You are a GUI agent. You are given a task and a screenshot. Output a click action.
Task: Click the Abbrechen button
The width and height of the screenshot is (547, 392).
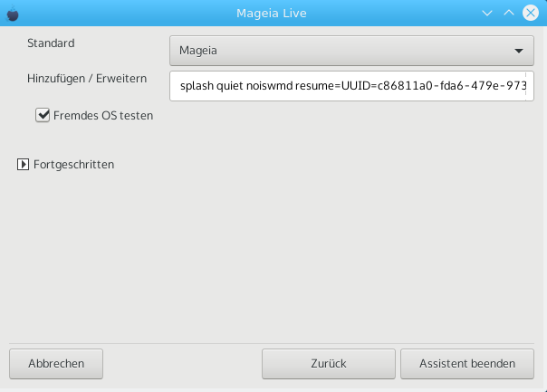[x=56, y=364]
